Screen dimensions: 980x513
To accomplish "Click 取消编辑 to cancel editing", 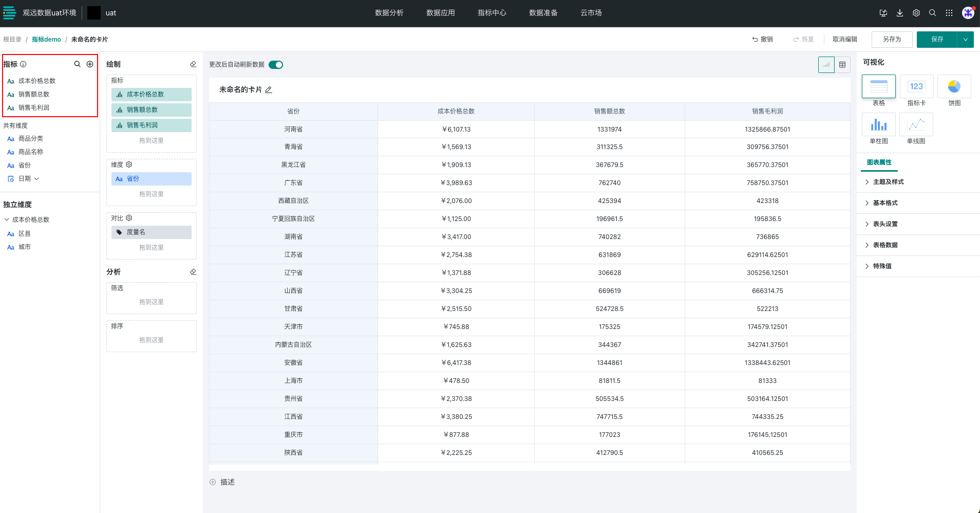I will (844, 40).
